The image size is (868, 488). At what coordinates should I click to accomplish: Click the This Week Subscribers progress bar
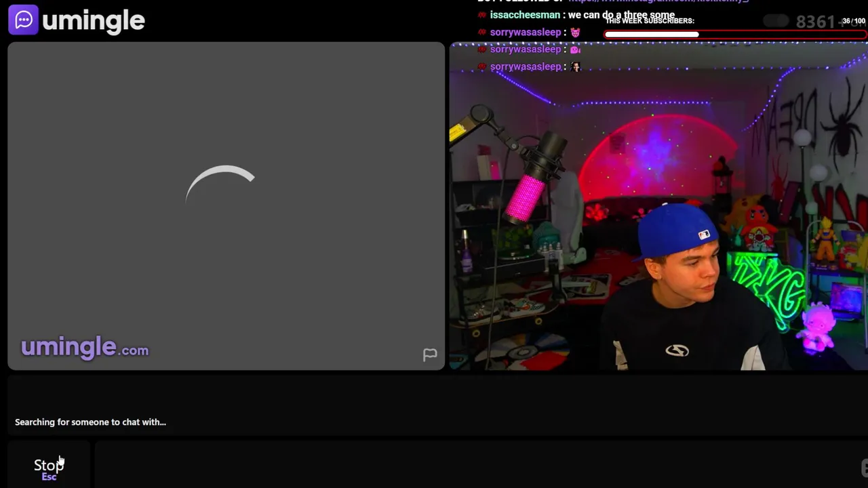[735, 35]
